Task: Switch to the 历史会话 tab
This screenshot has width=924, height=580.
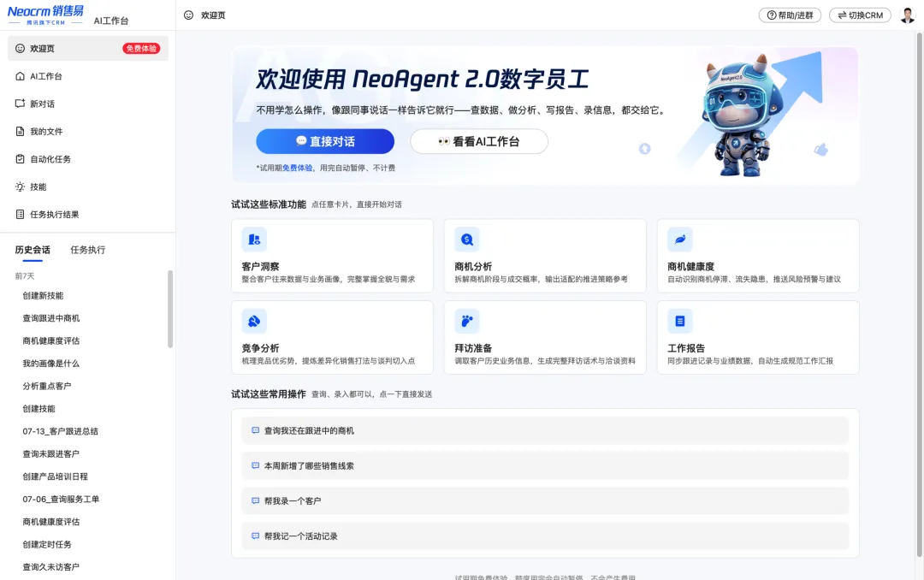Action: pyautogui.click(x=33, y=250)
